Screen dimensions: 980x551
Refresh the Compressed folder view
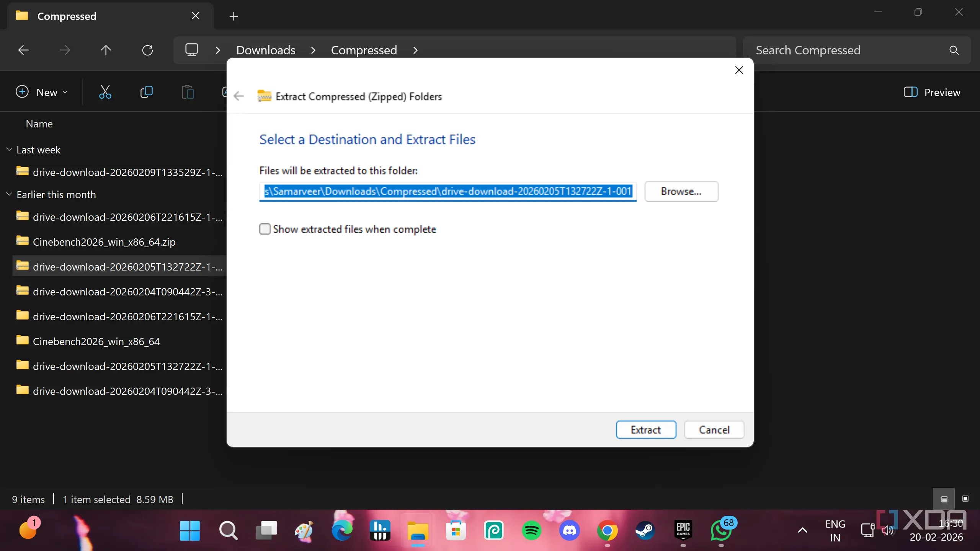[147, 50]
